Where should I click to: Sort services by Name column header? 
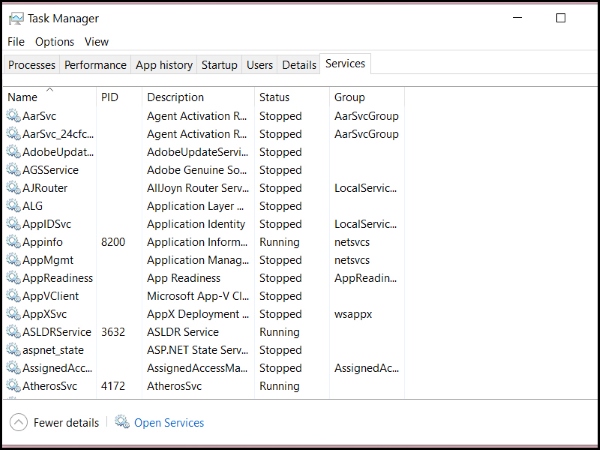point(22,97)
